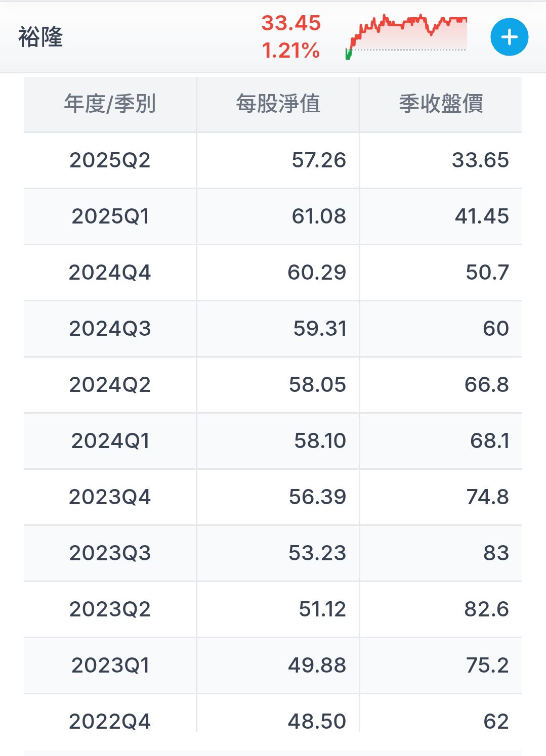Screen dimensions: 546x756
Task: Click the 48.50 net value cell
Action: pos(278,714)
